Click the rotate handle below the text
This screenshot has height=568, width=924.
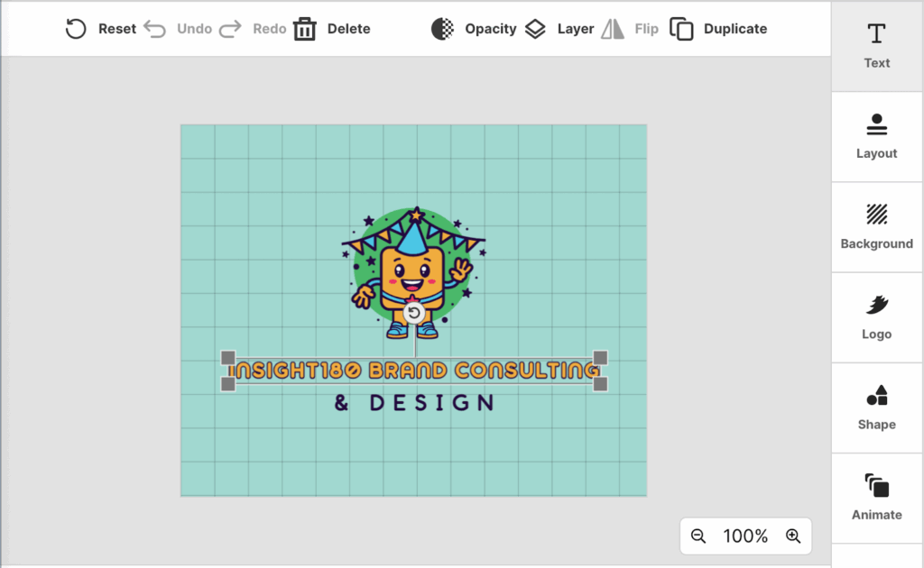coord(413,315)
